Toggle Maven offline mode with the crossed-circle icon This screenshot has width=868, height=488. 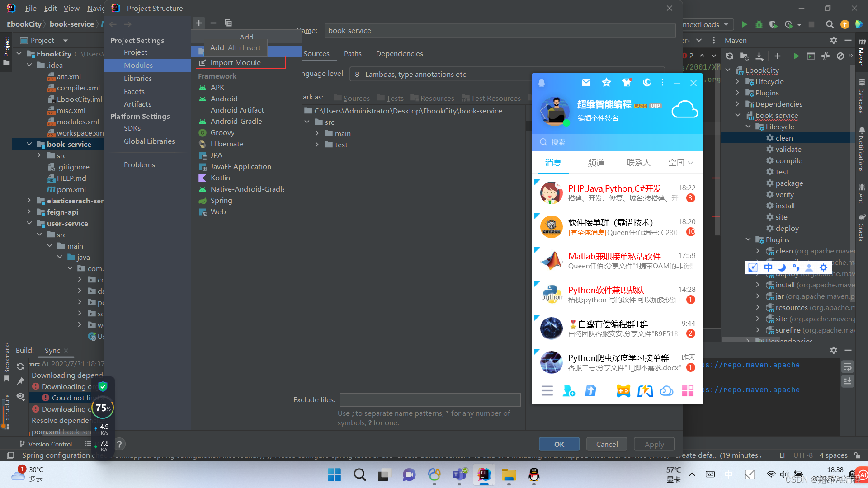click(x=840, y=56)
